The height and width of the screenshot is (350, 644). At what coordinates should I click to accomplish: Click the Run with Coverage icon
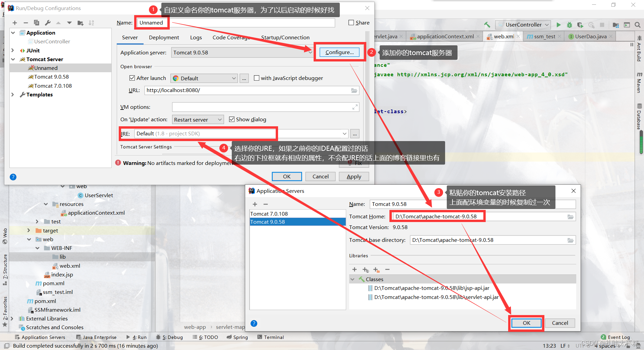tap(580, 25)
